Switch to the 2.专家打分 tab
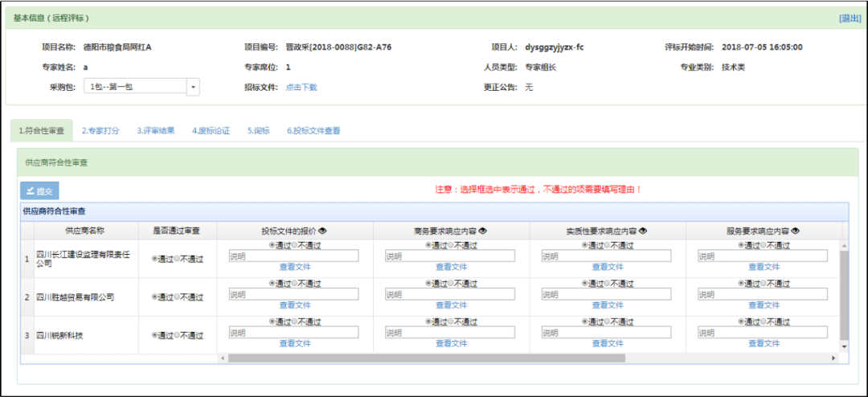The image size is (868, 397). pos(100,130)
